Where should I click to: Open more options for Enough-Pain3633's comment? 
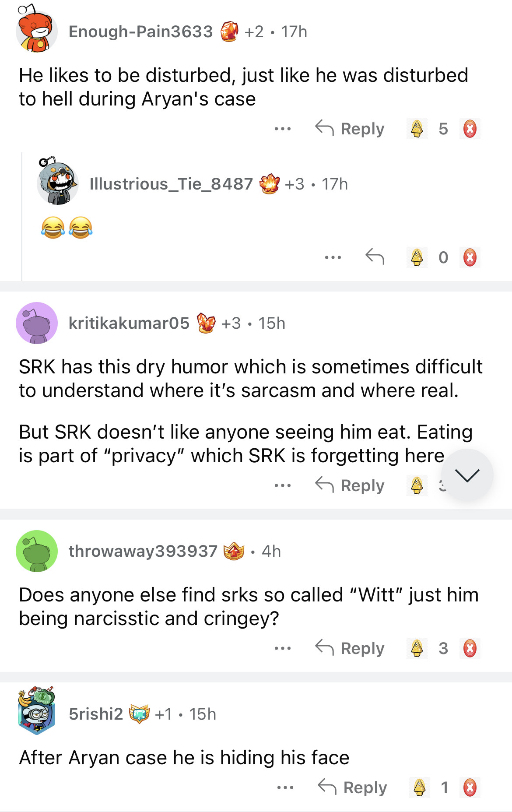283,129
